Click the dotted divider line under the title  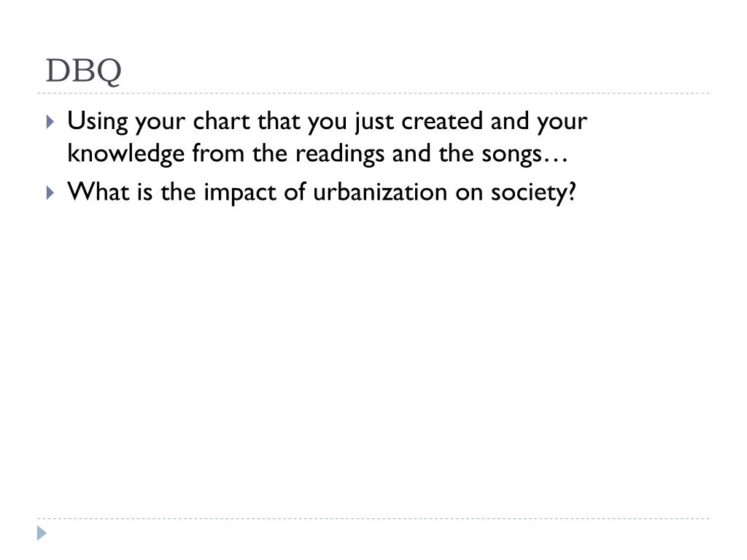click(373, 93)
